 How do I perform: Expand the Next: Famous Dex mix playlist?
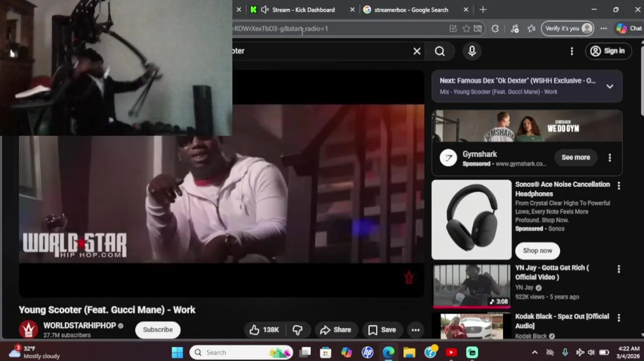pyautogui.click(x=610, y=86)
